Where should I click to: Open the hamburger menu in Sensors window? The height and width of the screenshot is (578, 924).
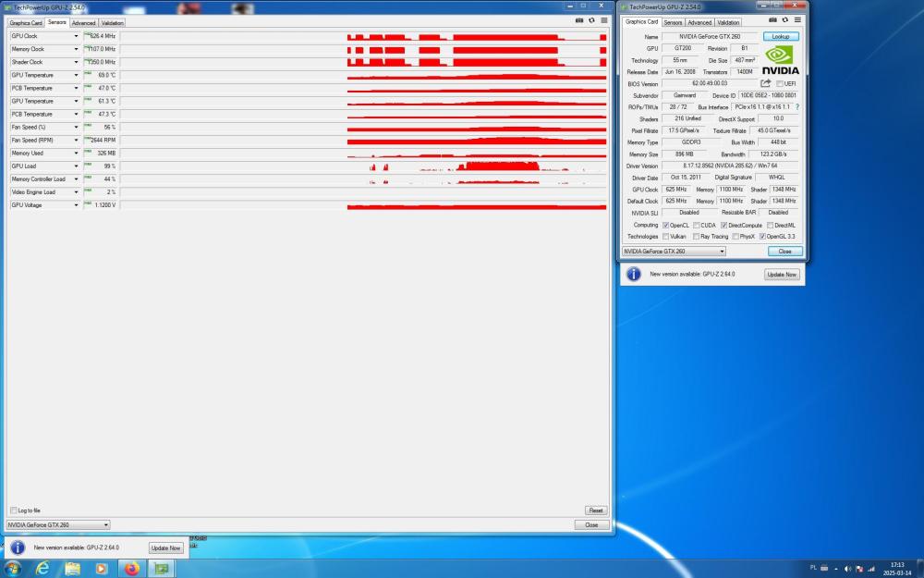point(604,20)
